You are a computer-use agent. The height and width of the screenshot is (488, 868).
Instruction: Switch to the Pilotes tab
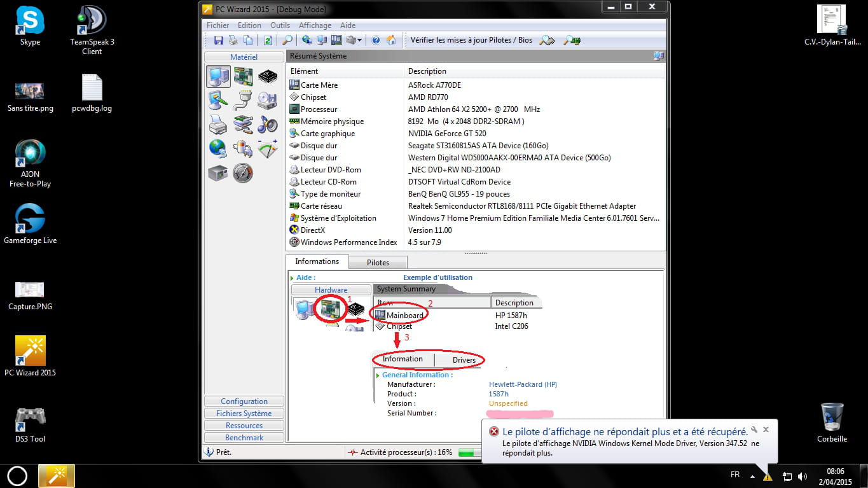point(378,262)
